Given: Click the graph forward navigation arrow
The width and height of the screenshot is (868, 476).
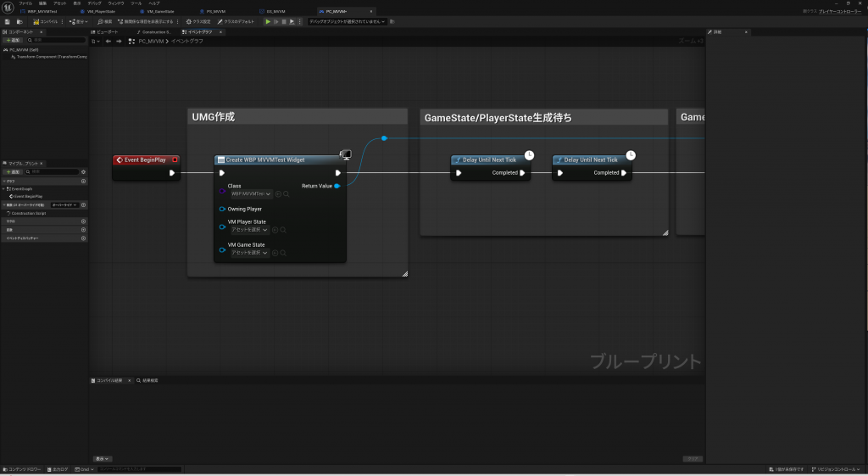Looking at the screenshot, I should tap(120, 41).
